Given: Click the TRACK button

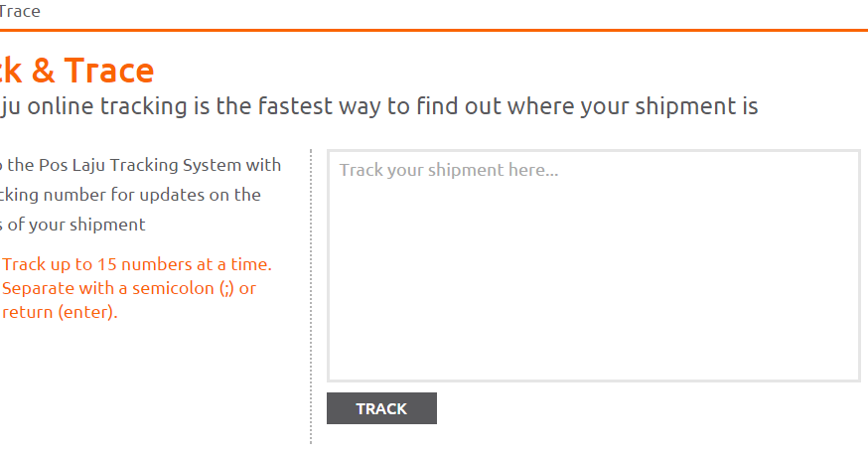Looking at the screenshot, I should coord(381,408).
